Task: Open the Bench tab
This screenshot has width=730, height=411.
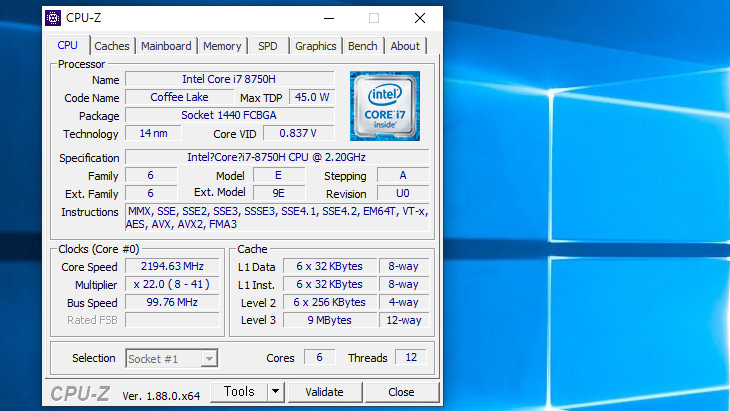Action: [363, 46]
